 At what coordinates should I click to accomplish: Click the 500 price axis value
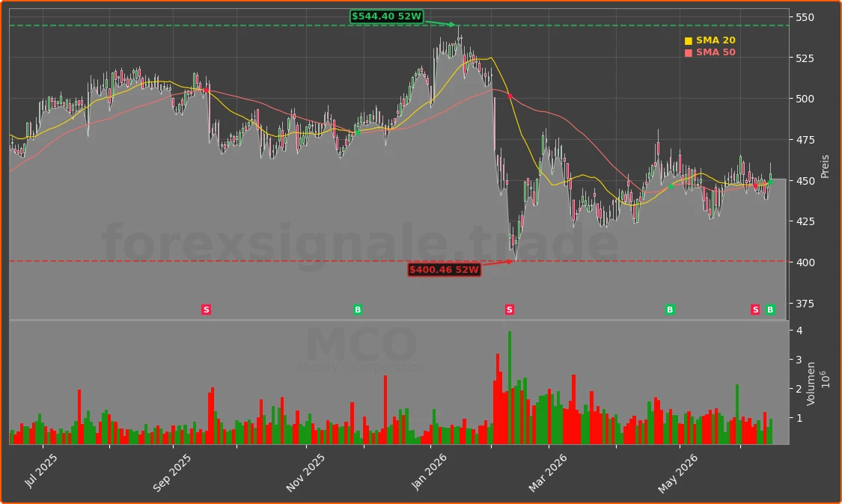point(805,99)
